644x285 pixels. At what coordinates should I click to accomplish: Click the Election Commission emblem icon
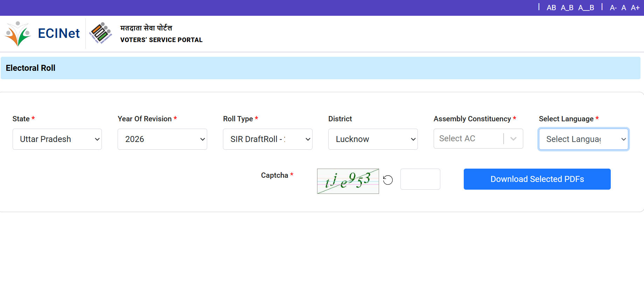(100, 33)
